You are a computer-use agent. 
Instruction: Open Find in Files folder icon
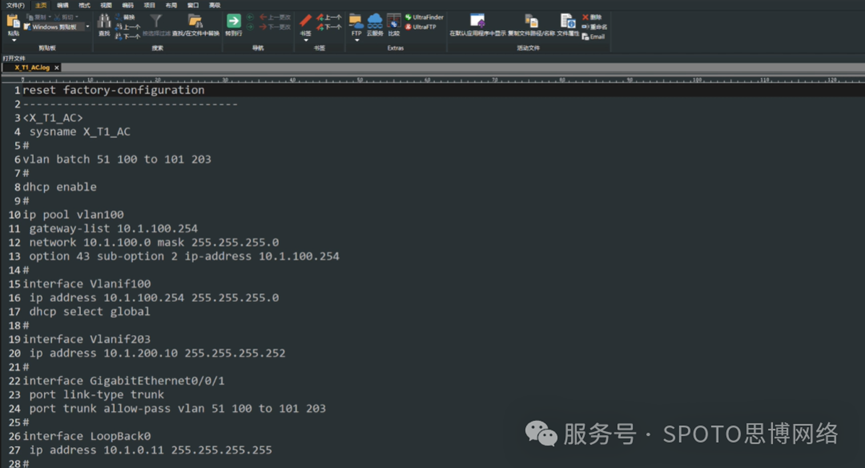(x=195, y=21)
